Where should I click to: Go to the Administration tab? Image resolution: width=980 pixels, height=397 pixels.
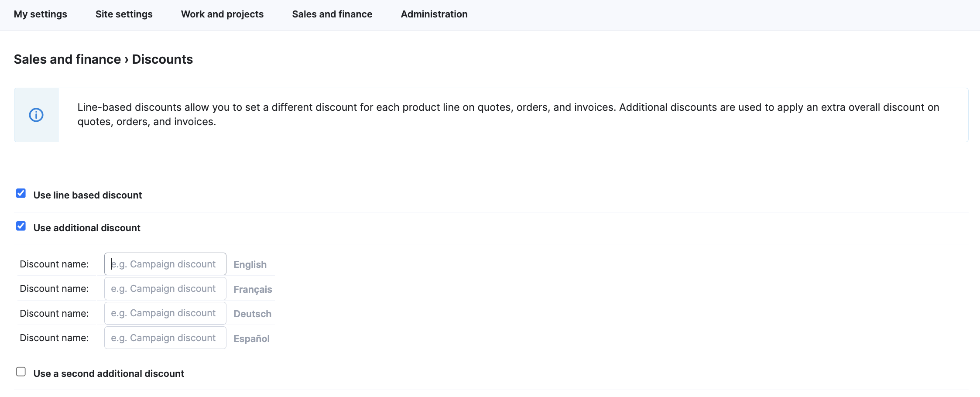434,14
